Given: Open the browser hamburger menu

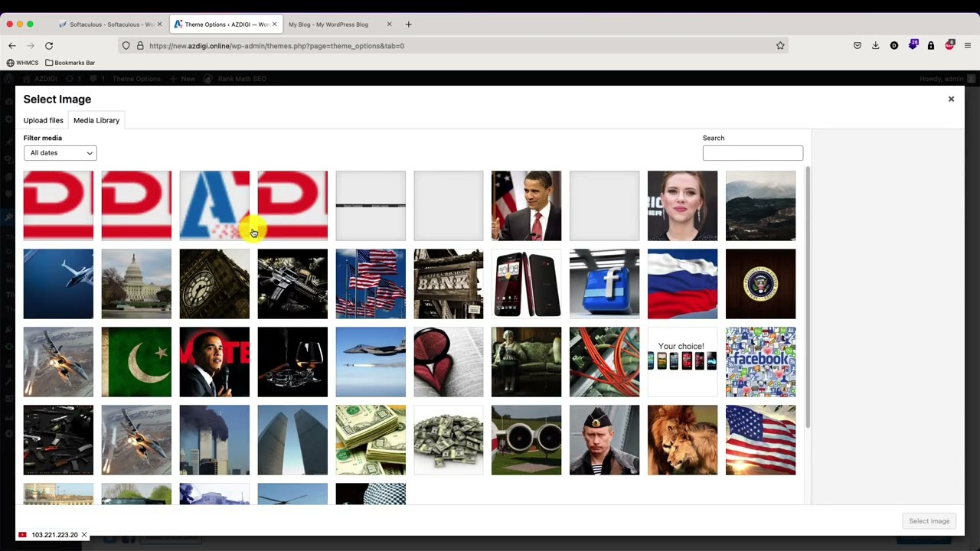Looking at the screenshot, I should (968, 46).
